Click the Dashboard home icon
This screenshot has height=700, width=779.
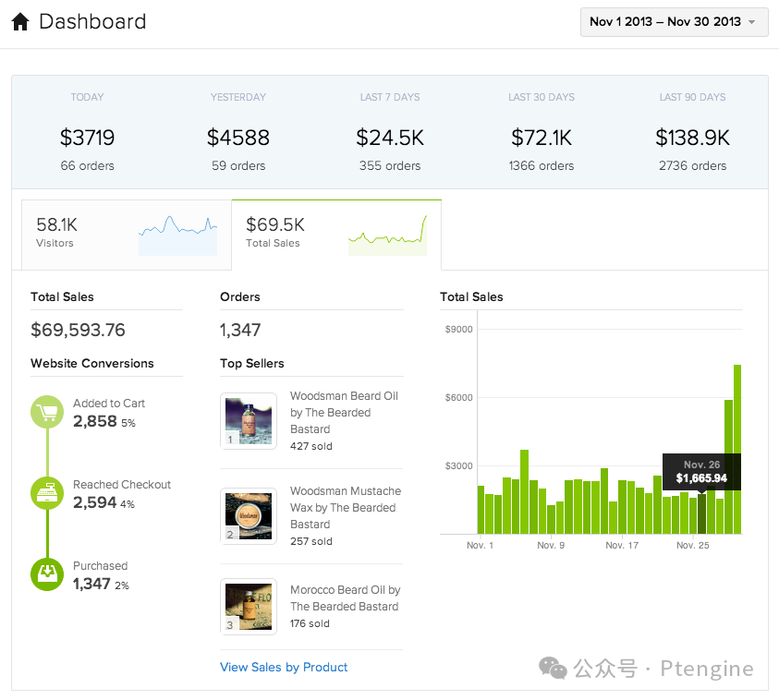coord(20,22)
